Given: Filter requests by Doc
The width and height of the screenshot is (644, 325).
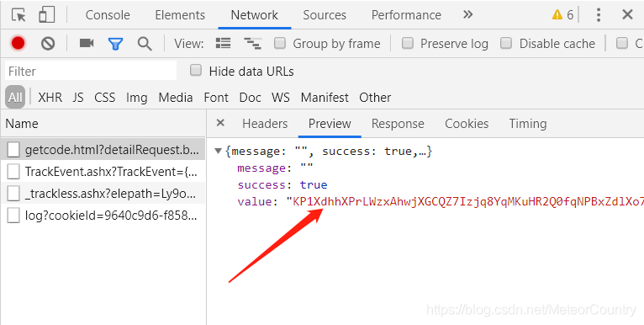Looking at the screenshot, I should pyautogui.click(x=251, y=98).
